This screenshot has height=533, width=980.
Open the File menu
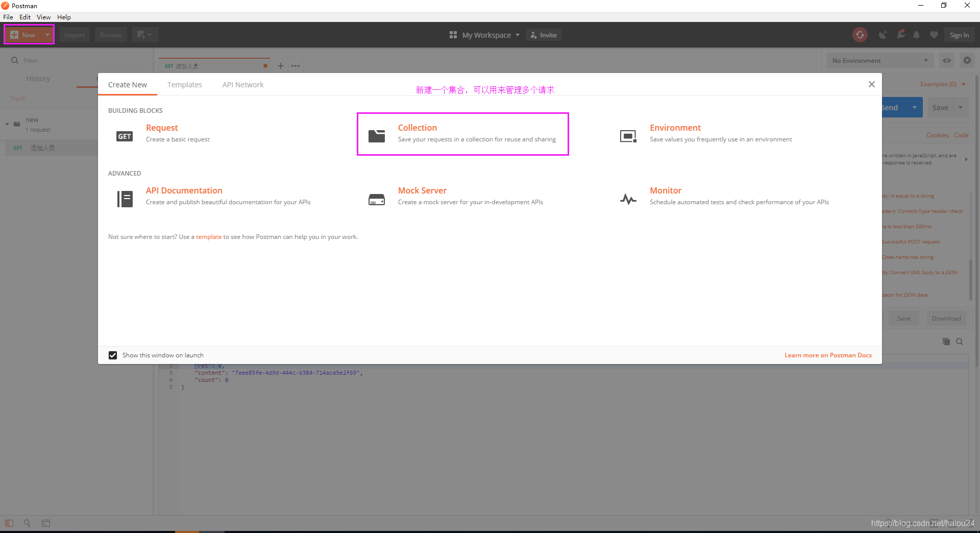point(8,17)
